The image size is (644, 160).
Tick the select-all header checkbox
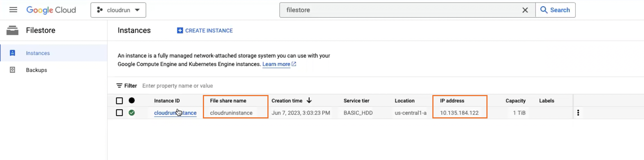[x=119, y=101]
